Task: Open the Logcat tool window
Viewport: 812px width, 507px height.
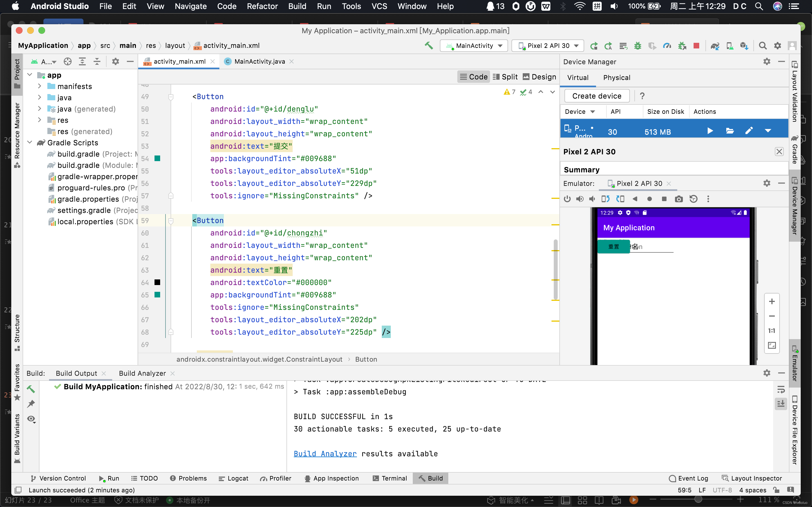Action: pos(233,478)
